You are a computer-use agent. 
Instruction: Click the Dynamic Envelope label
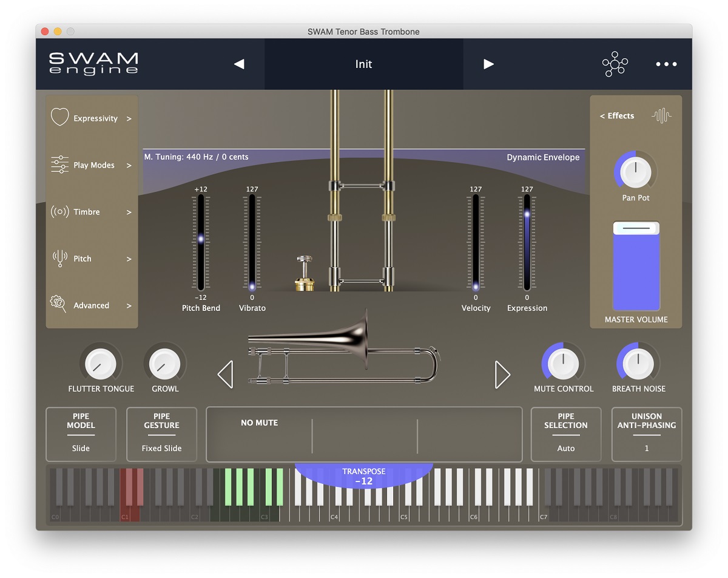(543, 157)
